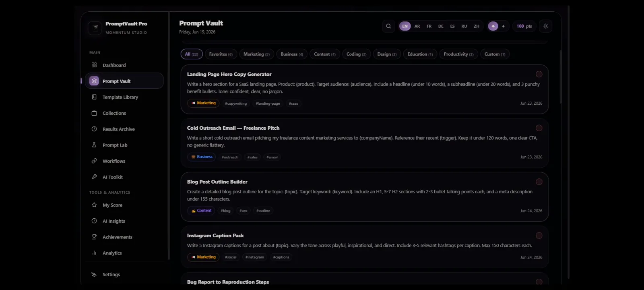Filter by Custom (1) category
This screenshot has height=290, width=644.
coord(495,54)
